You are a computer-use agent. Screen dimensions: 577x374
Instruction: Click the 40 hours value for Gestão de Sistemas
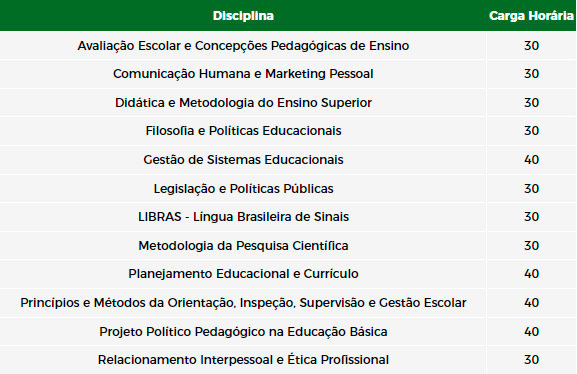531,160
